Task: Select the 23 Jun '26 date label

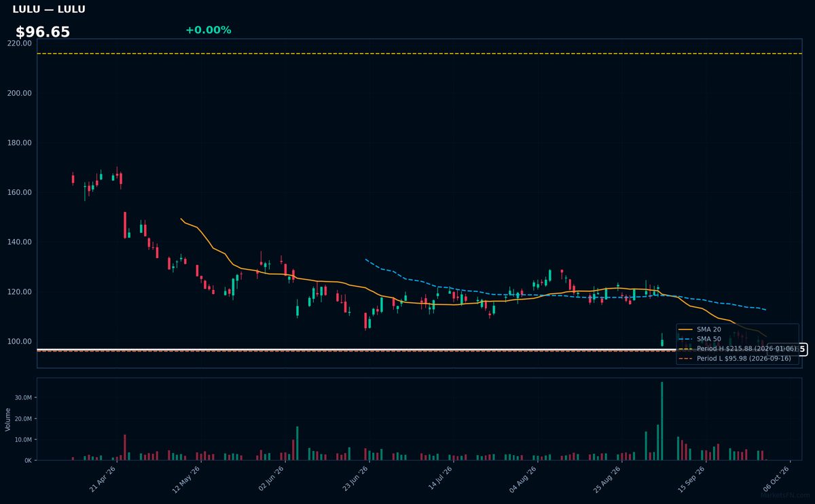Action: tap(355, 479)
